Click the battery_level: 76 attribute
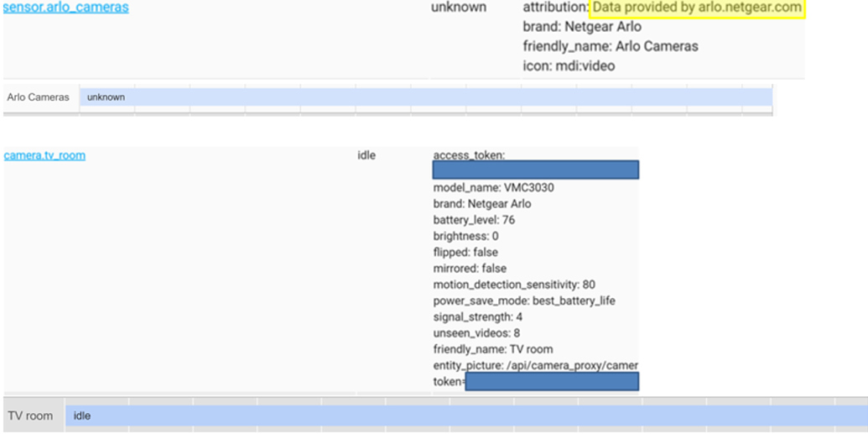The width and height of the screenshot is (868, 434). coord(474,220)
